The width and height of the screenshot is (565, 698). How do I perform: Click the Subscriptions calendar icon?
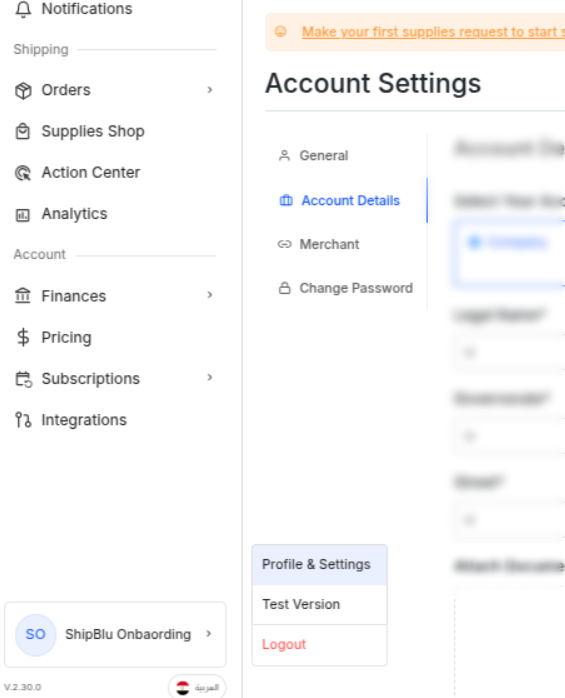(x=24, y=379)
